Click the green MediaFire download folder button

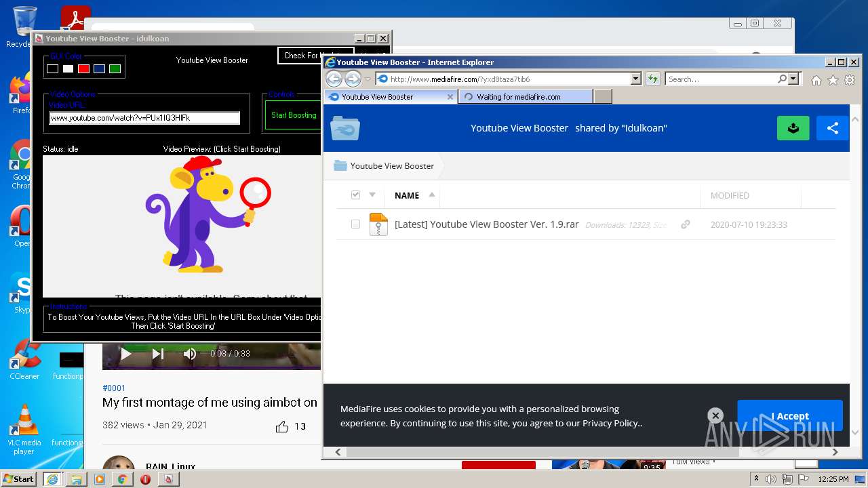793,127
